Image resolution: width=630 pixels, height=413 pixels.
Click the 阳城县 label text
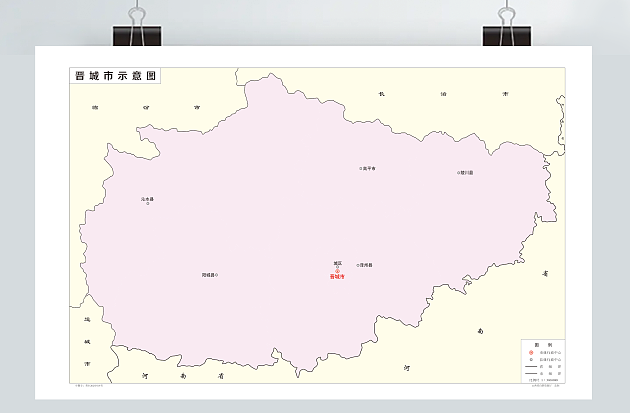point(208,275)
